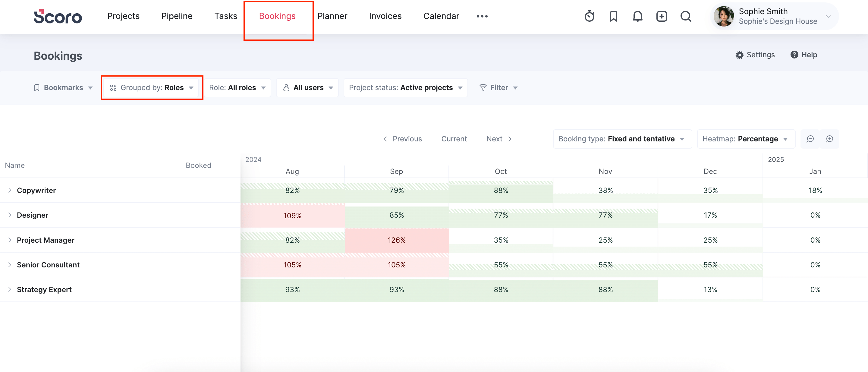This screenshot has height=372, width=868.
Task: Click Strategy Expert Dec 13% cell
Action: [710, 290]
